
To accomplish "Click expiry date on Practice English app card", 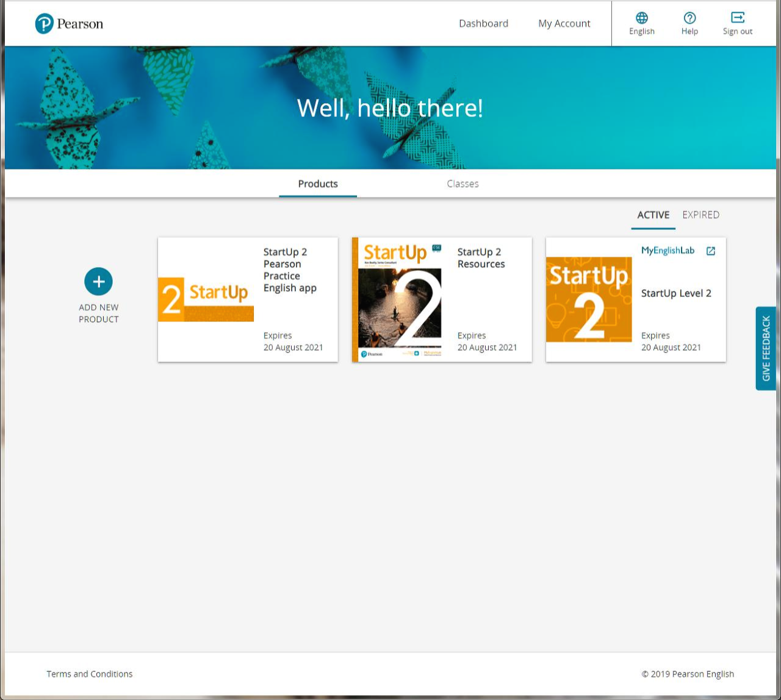I will point(293,347).
